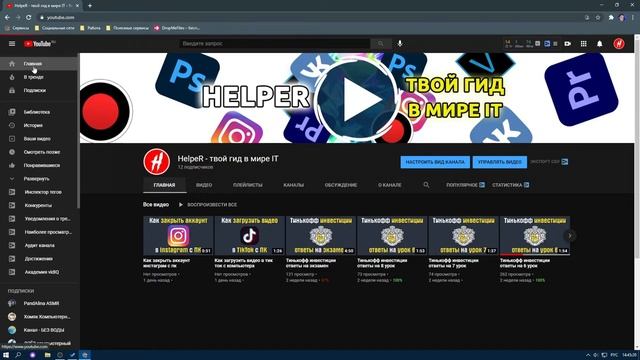The image size is (640, 360).
Task: Open the YouTube hamburger guide menu
Action: pyautogui.click(x=12, y=44)
